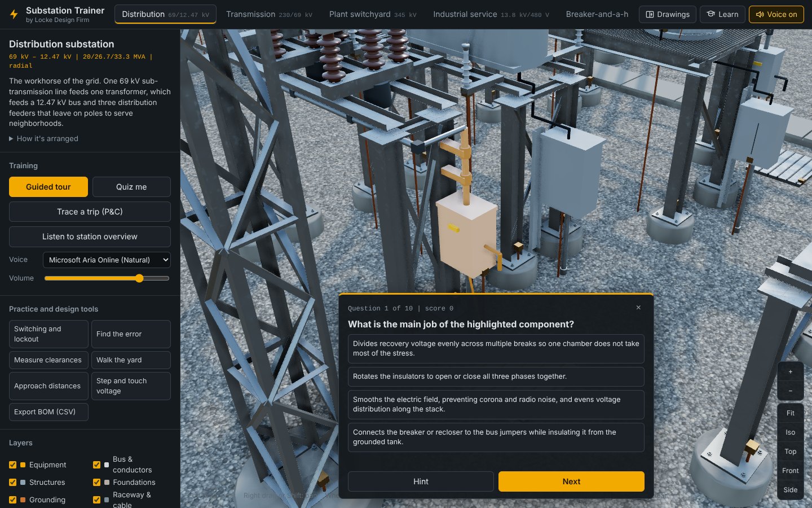Choose the answer about connecting breaker to bus jumpers
Image resolution: width=812 pixels, height=508 pixels.
(496, 437)
